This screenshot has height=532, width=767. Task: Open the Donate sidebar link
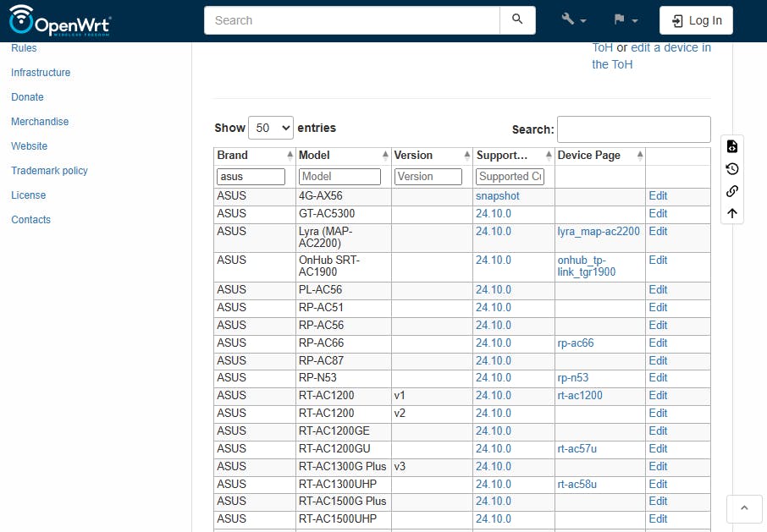click(27, 97)
